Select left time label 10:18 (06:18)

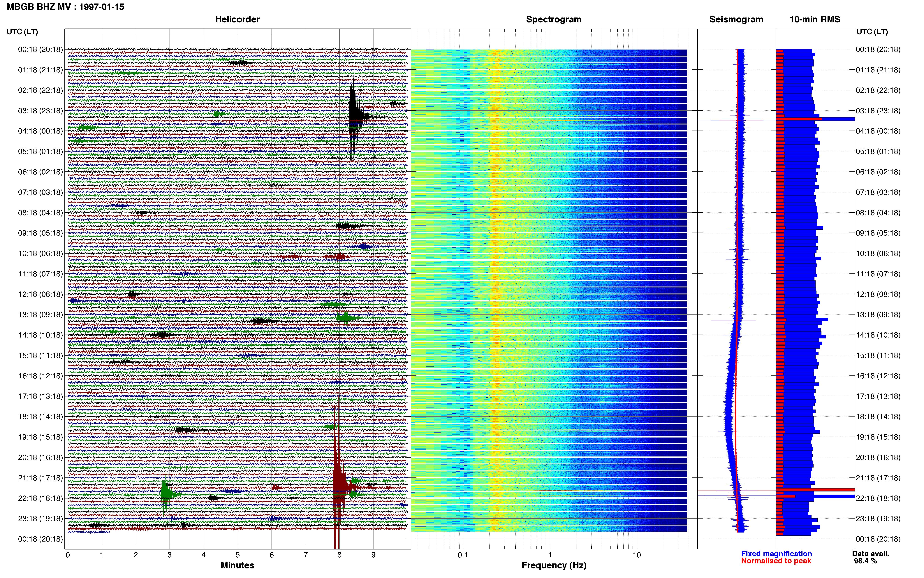tap(41, 253)
